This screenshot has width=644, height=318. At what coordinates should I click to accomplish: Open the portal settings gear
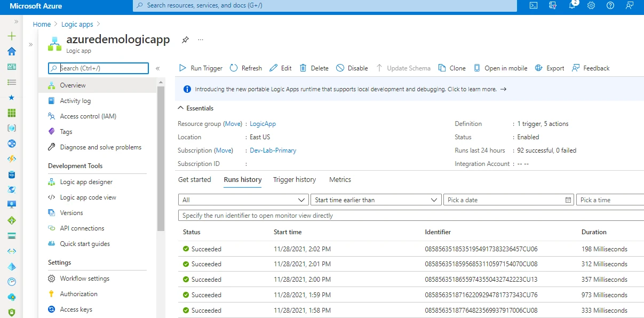[591, 6]
